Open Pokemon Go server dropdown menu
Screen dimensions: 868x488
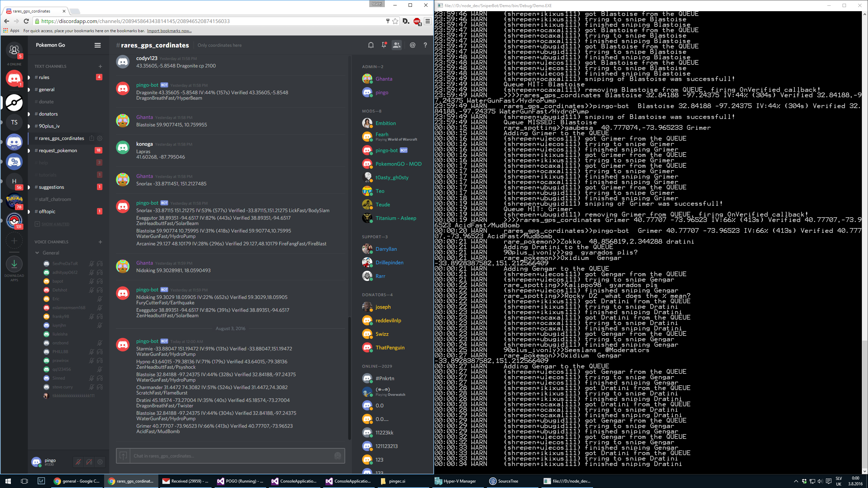[97, 45]
